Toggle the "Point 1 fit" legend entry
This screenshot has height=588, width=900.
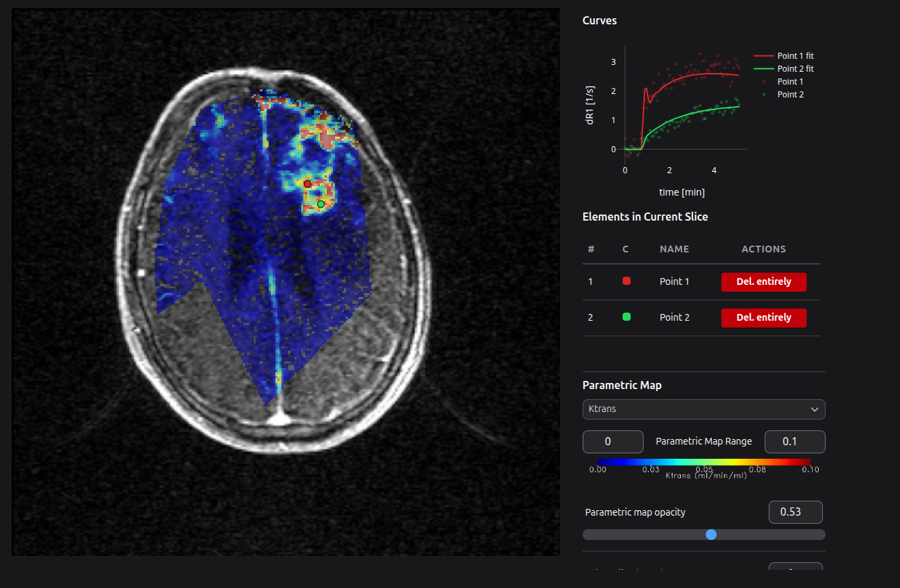click(x=795, y=56)
